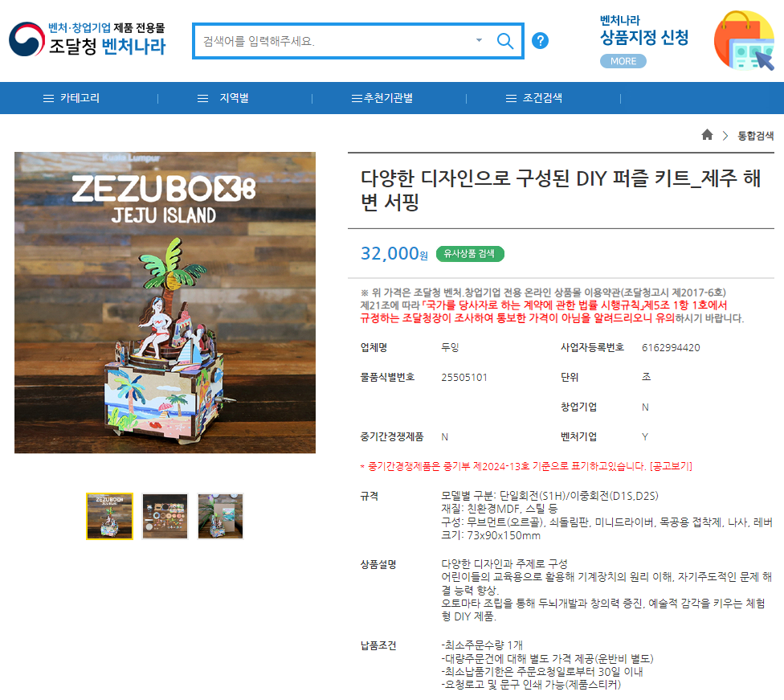
Task: Open the blue question mark help icon
Action: pyautogui.click(x=540, y=40)
